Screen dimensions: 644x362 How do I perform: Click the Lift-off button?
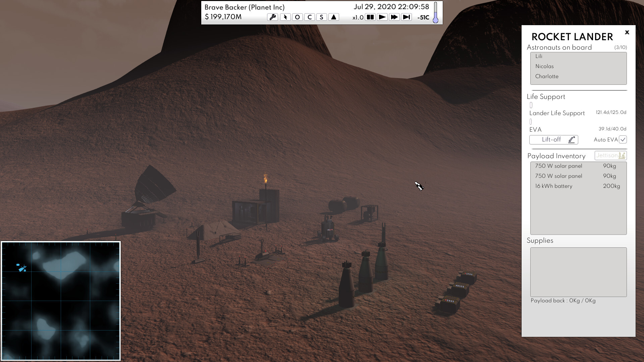[x=553, y=139]
